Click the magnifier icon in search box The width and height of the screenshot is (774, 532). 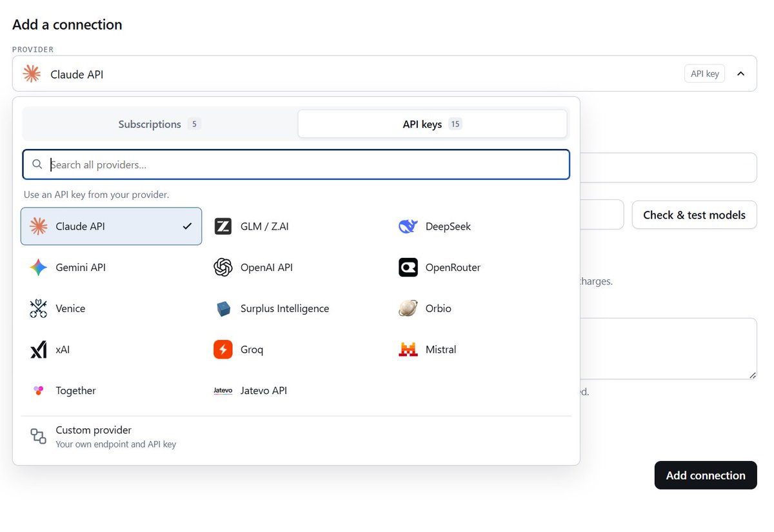point(37,164)
